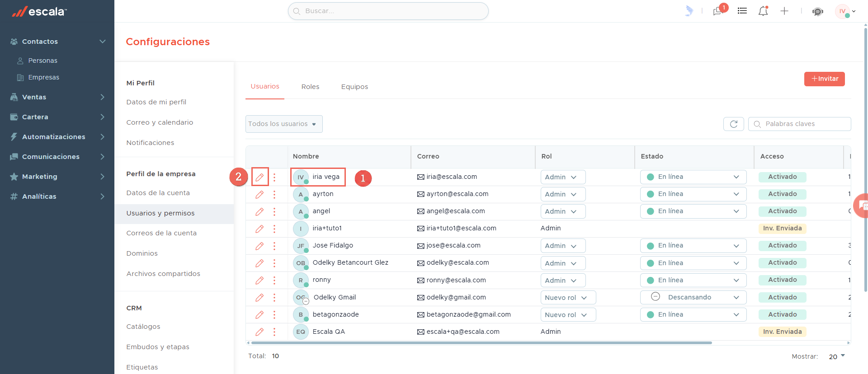Open Catálogos under CRM
The image size is (868, 374).
click(143, 327)
